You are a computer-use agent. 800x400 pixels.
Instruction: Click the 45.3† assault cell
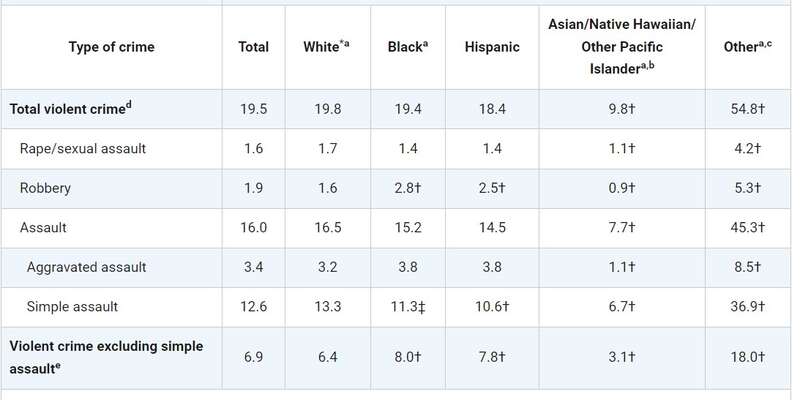click(746, 227)
